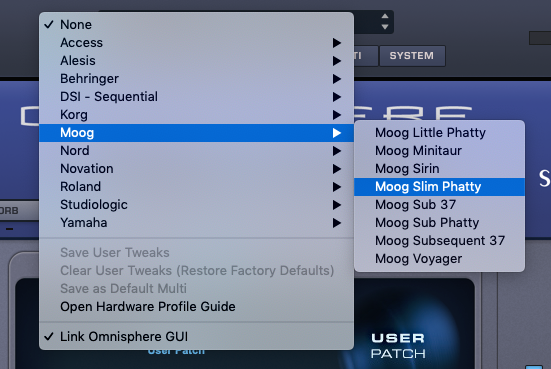Open DSI - Sequential submenu

pos(196,97)
